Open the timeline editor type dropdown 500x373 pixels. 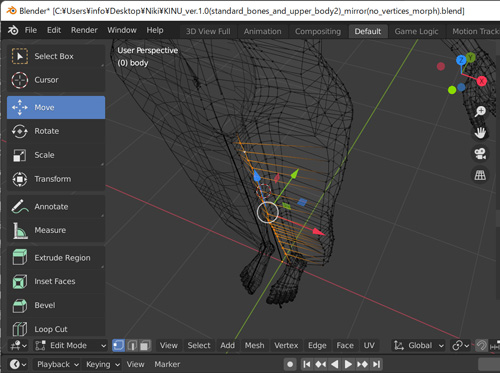[x=18, y=364]
